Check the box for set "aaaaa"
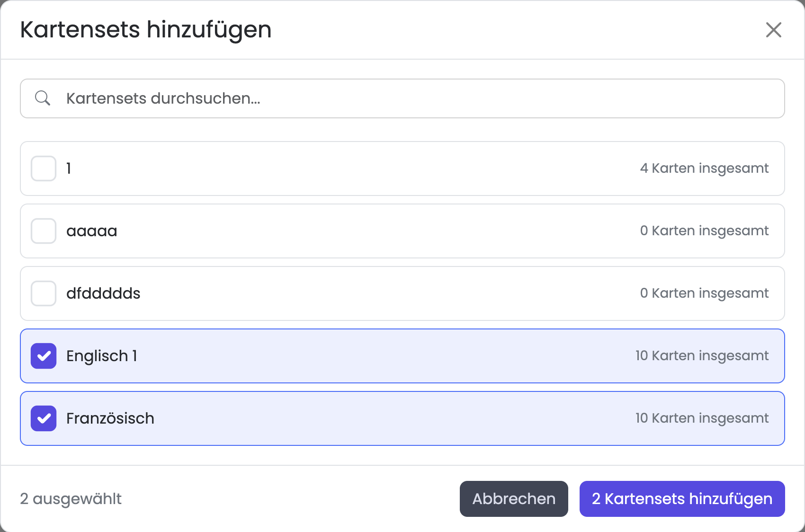This screenshot has height=532, width=805. coord(44,231)
